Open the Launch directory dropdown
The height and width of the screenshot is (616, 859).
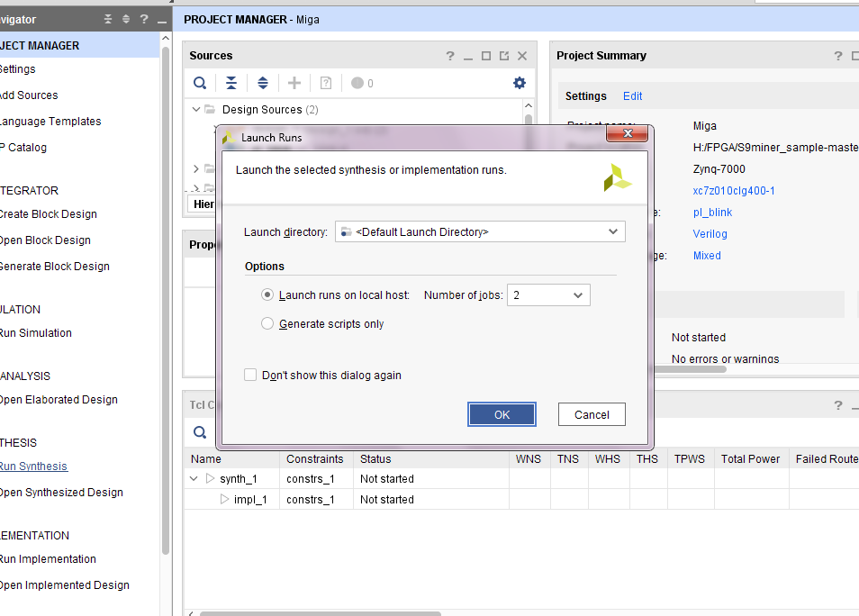click(x=613, y=231)
